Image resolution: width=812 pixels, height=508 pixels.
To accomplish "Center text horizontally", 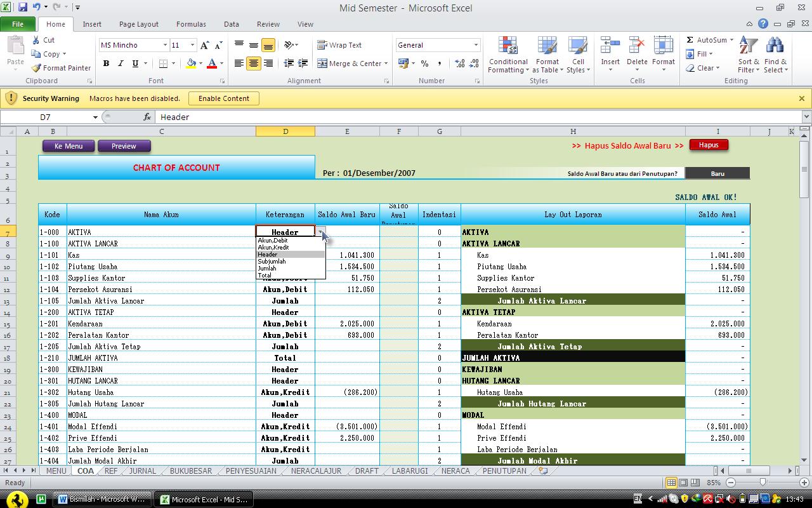I will [254, 63].
